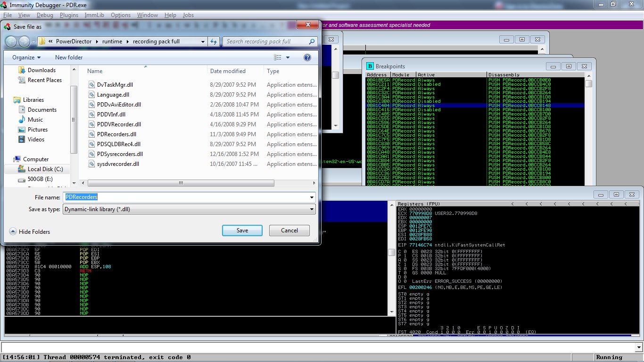Click the Cancel button

point(289,230)
